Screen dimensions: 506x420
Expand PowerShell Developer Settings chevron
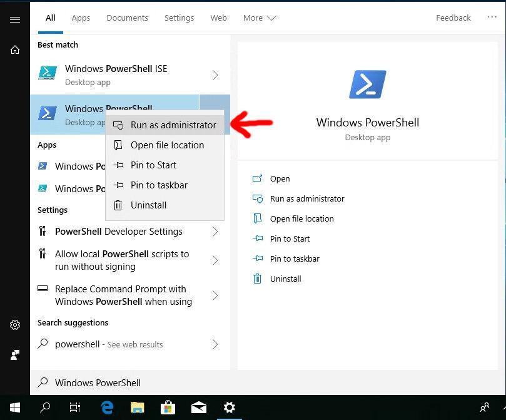click(215, 232)
